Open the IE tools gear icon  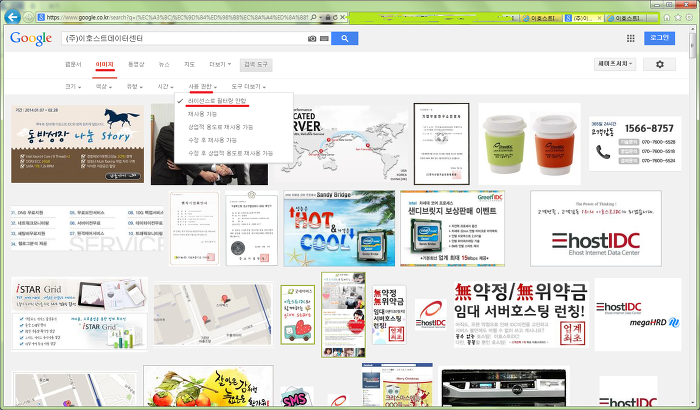[689, 17]
